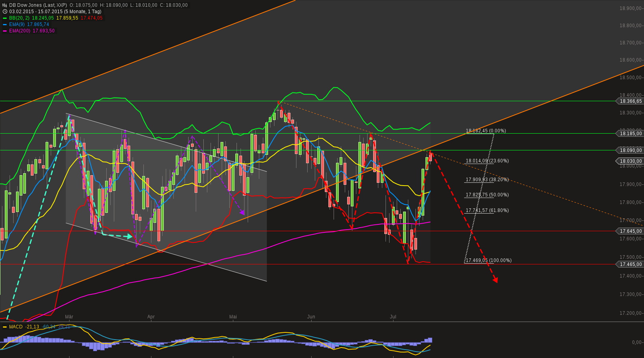Click the EMA(9) indicator label
This screenshot has height=358, width=644.
tap(17, 24)
